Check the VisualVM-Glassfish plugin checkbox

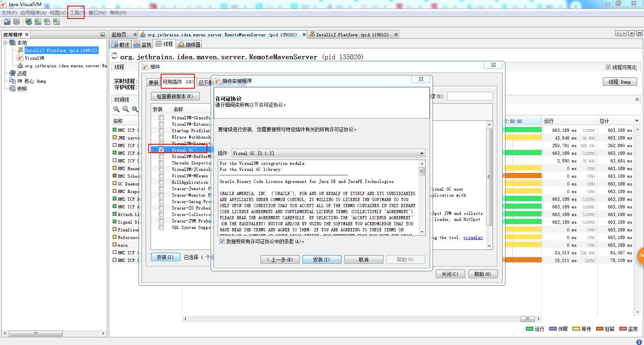point(161,118)
